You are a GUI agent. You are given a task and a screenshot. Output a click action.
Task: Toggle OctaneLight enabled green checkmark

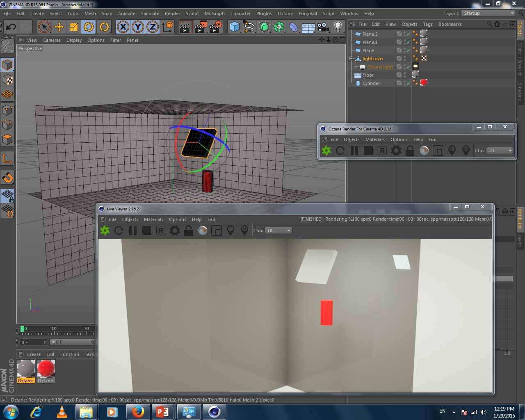pos(408,67)
